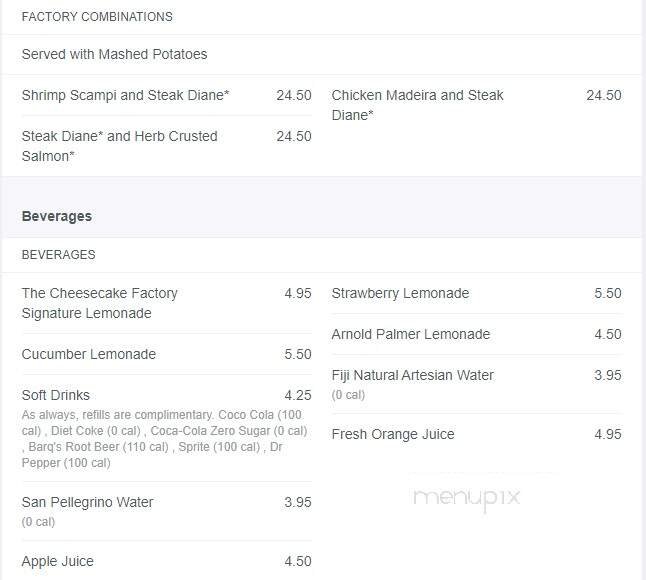Open the Fresh Orange Juice item
Image resolution: width=646 pixels, height=580 pixels.
tap(393, 434)
